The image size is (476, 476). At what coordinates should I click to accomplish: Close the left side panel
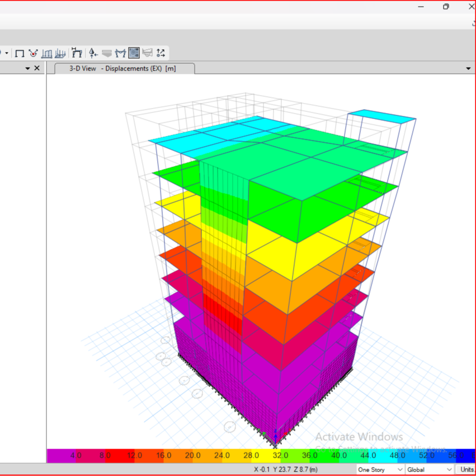pos(37,68)
